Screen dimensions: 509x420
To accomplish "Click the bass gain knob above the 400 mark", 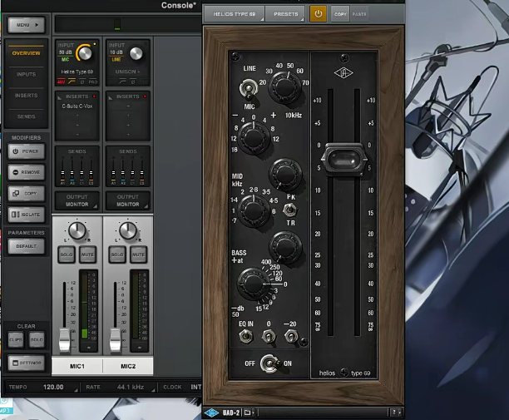I will click(x=285, y=246).
